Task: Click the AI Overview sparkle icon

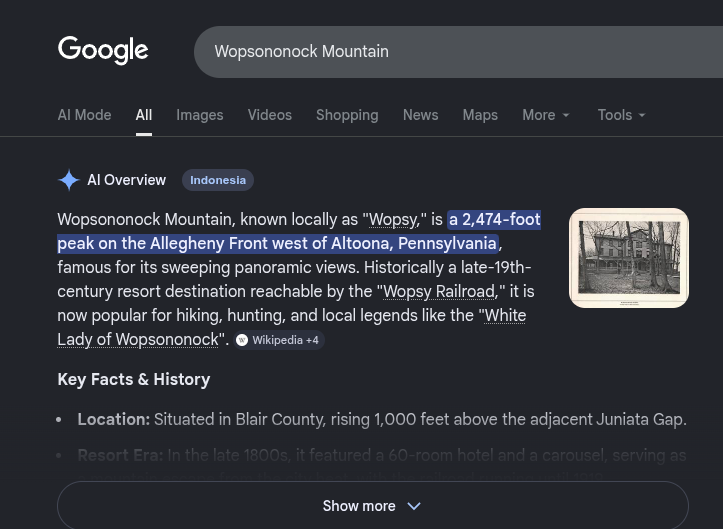Action: (x=69, y=180)
